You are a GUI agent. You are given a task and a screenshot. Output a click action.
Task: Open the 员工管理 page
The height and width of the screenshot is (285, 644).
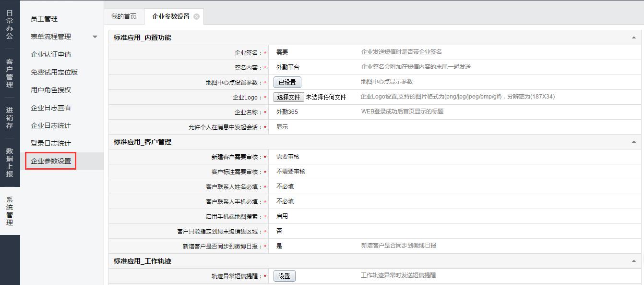click(44, 19)
